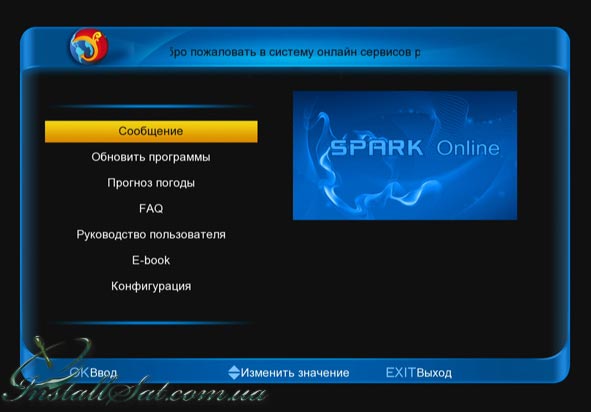591x412 pixels.
Task: Click the Выход label beside EXIT
Action: pos(434,373)
